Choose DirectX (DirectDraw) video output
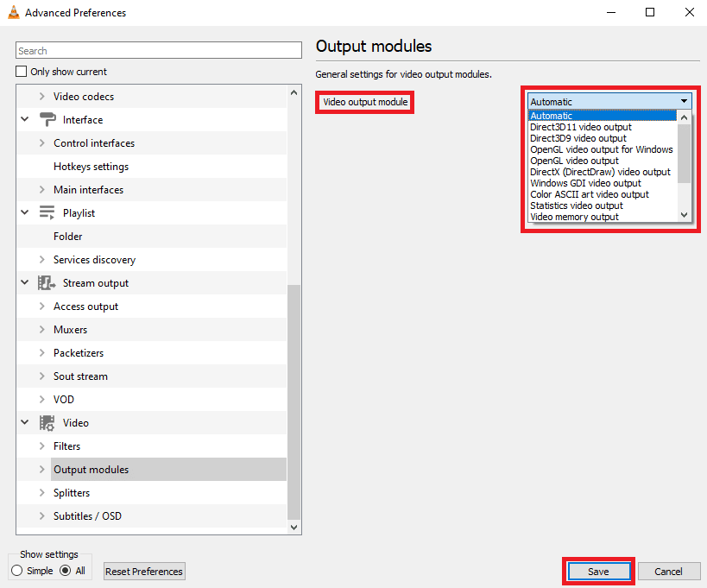 (603, 172)
